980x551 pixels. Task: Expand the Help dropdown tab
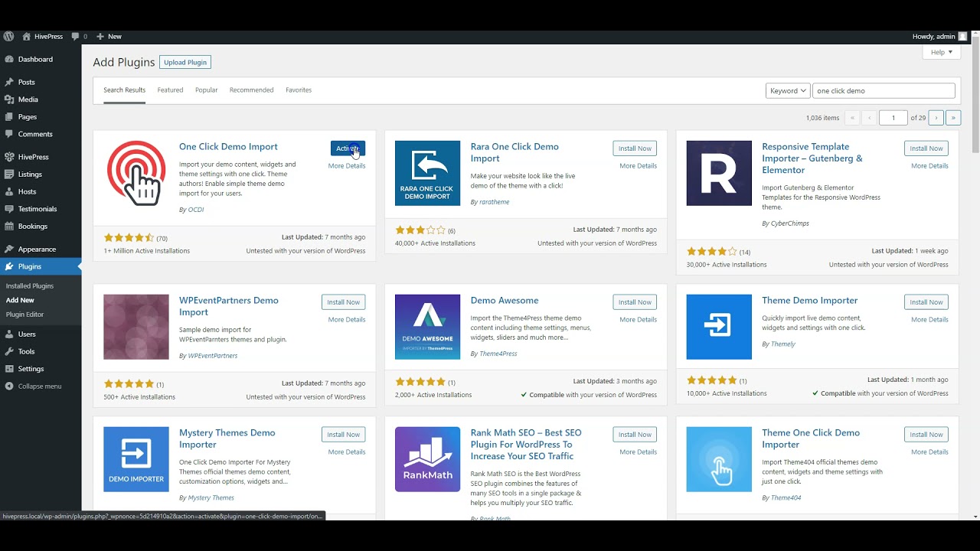pyautogui.click(x=942, y=52)
